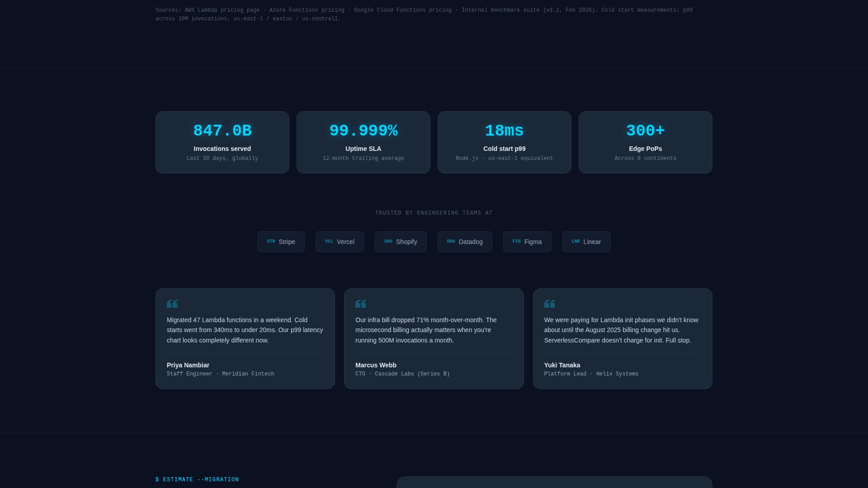Click 'TRUSTED BY ENGINEERING TEAMS AT' heading
Image resolution: width=868 pixels, height=488 pixels.
click(434, 213)
